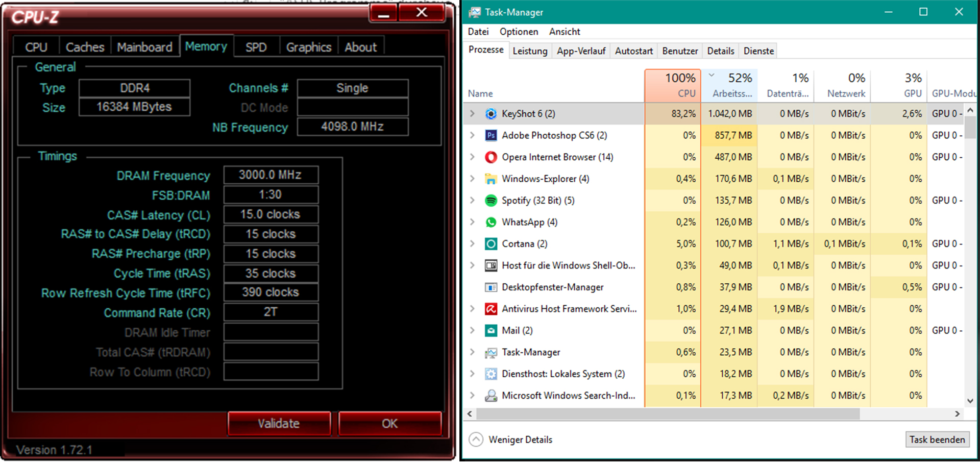The width and height of the screenshot is (980, 464).
Task: Minimize the CPU-Z window
Action: click(x=384, y=14)
